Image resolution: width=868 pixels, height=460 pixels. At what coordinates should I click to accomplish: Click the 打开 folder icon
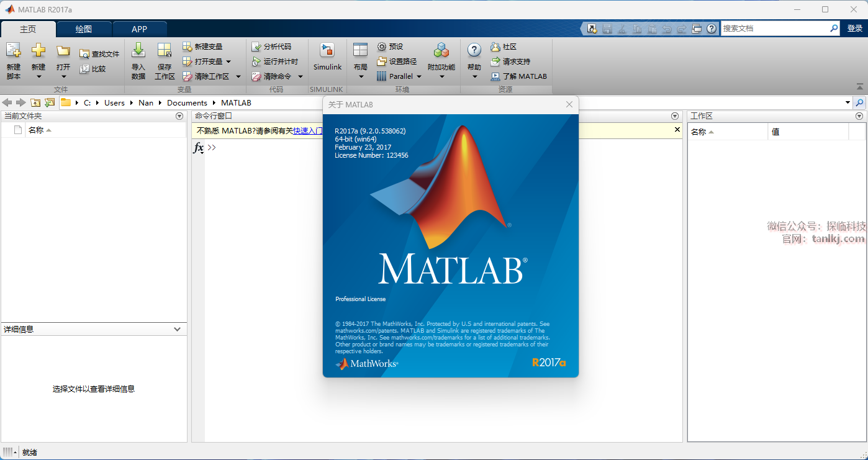[x=63, y=51]
